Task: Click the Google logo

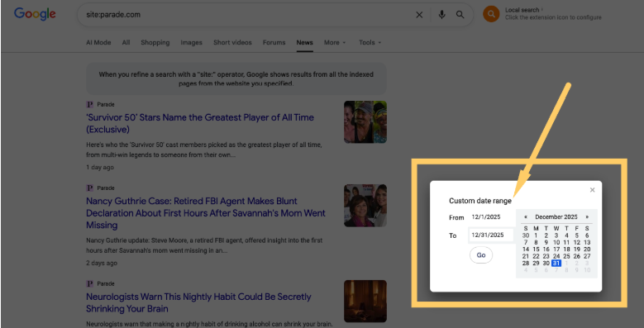Action: 35,14
